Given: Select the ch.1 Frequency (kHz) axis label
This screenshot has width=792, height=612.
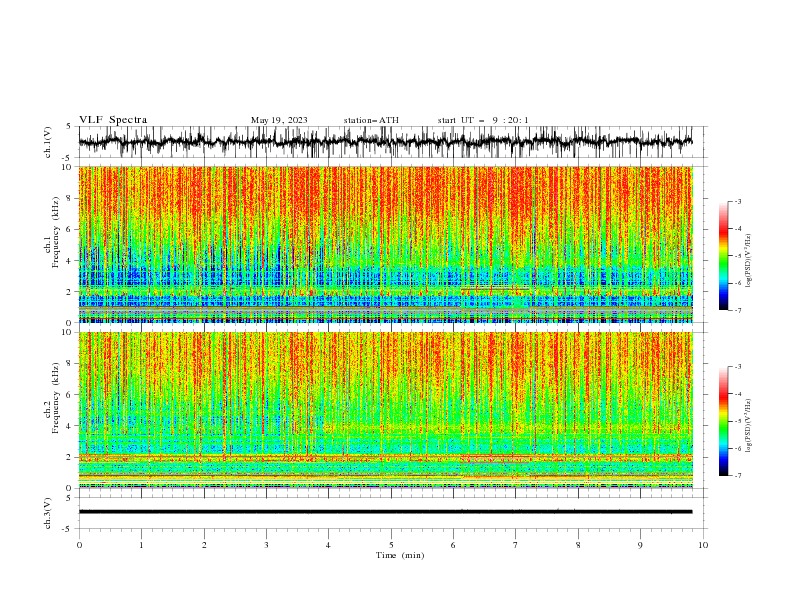Looking at the screenshot, I should pyautogui.click(x=53, y=233).
